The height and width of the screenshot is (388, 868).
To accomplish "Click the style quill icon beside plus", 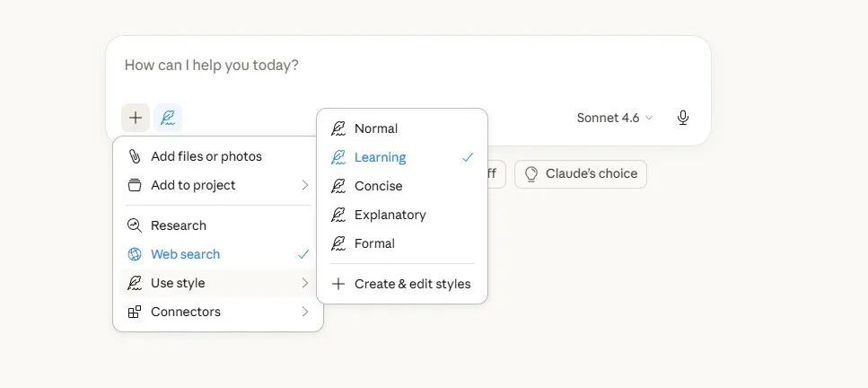I will (168, 118).
